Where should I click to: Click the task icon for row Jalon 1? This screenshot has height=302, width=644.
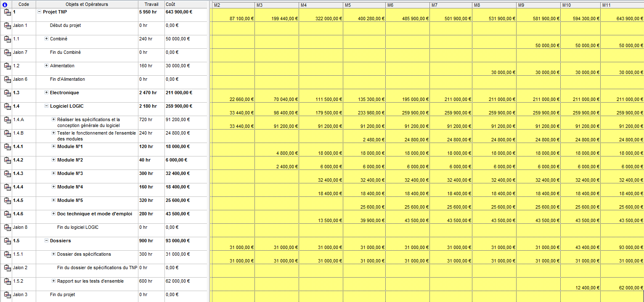7,26
